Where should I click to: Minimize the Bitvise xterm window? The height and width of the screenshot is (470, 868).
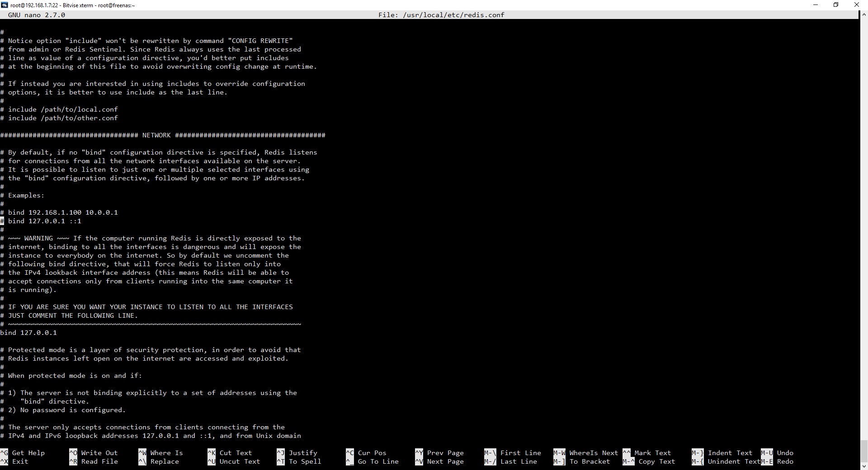[816, 5]
